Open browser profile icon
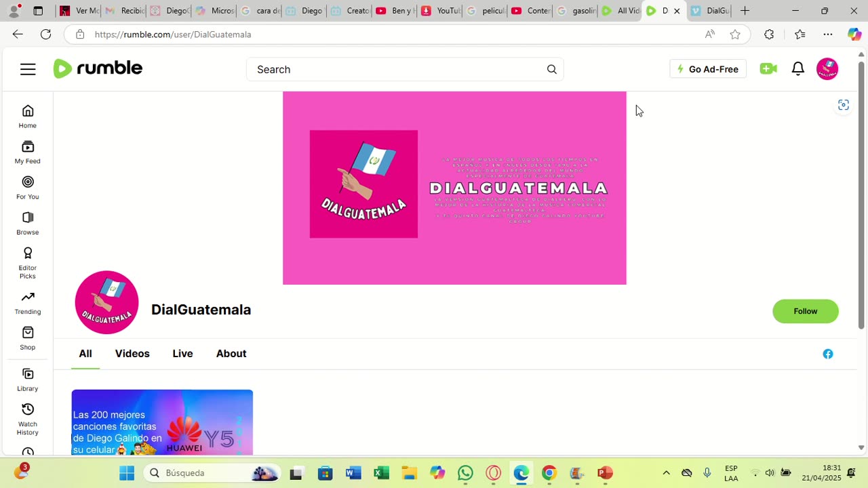 (14, 11)
